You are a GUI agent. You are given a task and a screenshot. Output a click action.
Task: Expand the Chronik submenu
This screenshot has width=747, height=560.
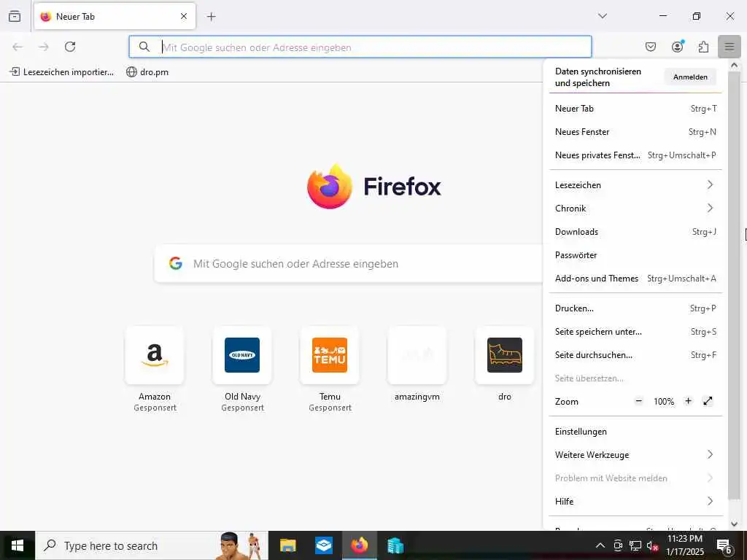point(635,208)
